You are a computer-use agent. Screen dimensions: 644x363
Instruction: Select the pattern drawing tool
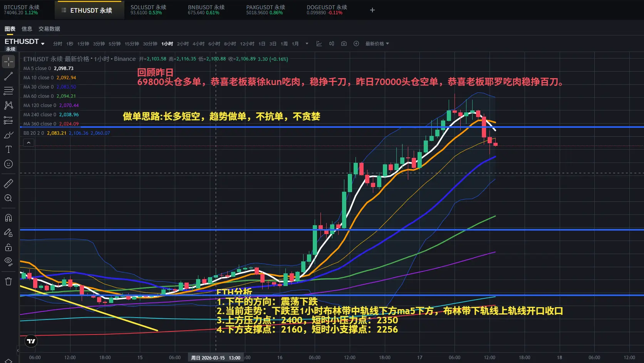pos(8,105)
